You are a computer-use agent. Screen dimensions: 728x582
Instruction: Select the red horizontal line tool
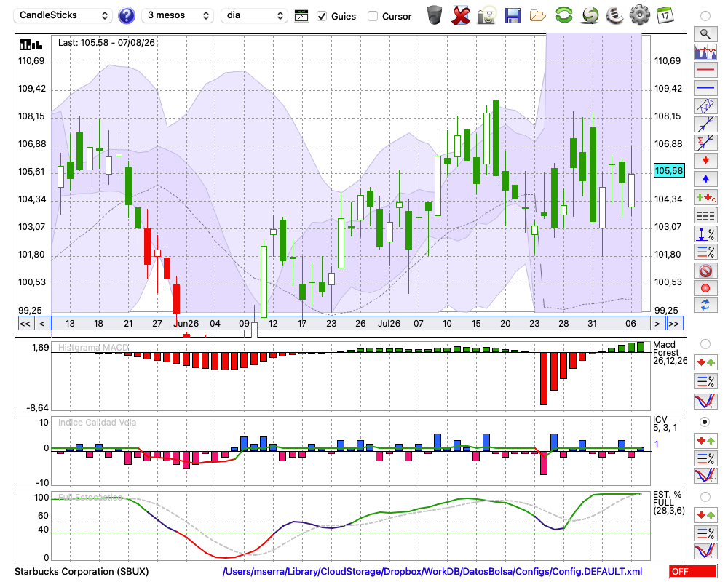tap(705, 70)
